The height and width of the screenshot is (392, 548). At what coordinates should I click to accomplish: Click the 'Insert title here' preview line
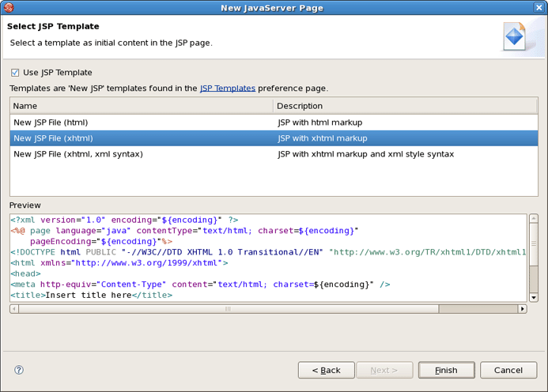[x=92, y=295]
